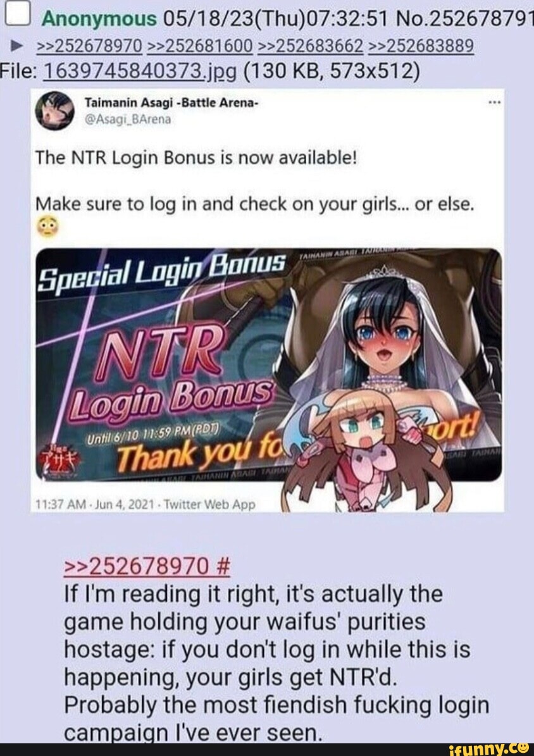Click the flushed face emoji
Image resolution: width=534 pixels, height=756 pixels.
tap(47, 226)
